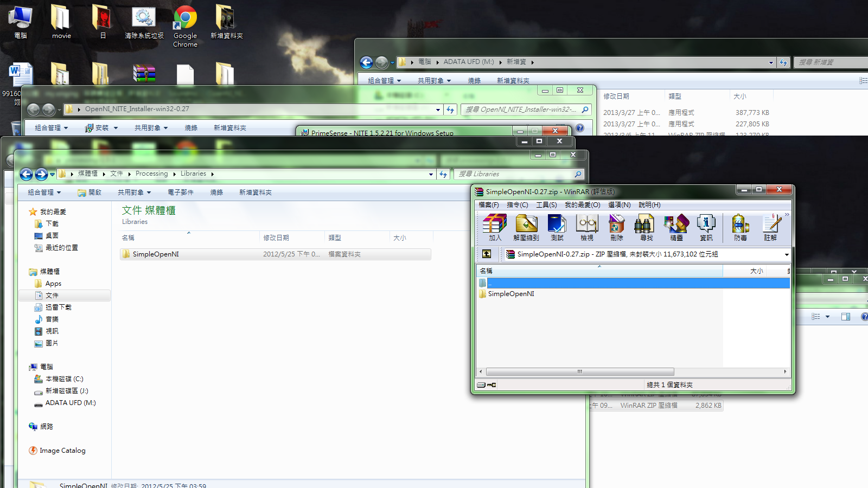
Task: Open the recent pages dropdown in Libraries window
Action: click(52, 174)
